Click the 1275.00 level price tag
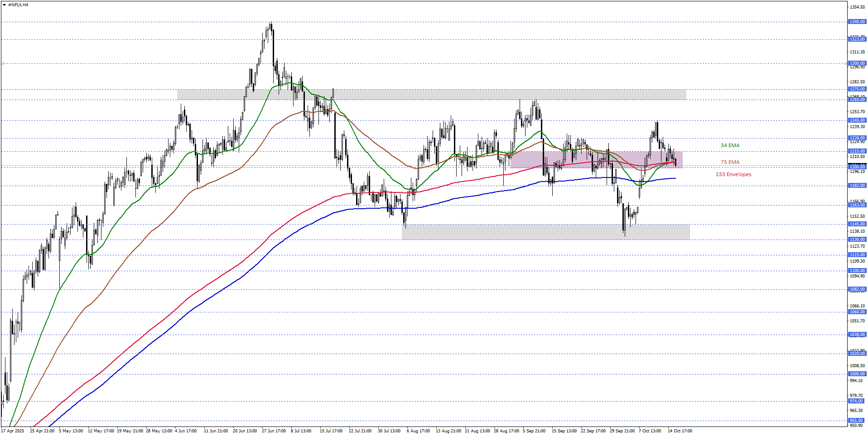 tap(857, 89)
